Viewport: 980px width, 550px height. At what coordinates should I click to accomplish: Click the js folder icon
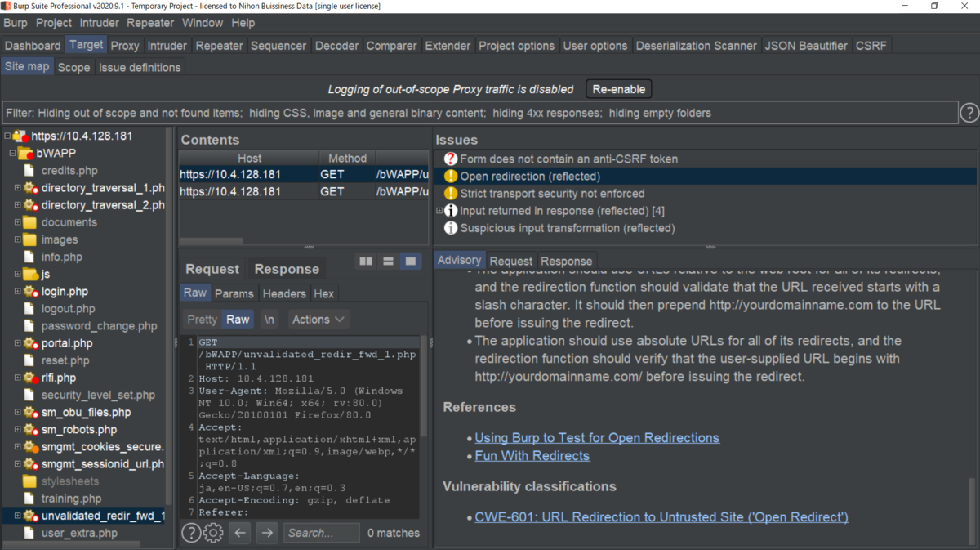[x=30, y=274]
